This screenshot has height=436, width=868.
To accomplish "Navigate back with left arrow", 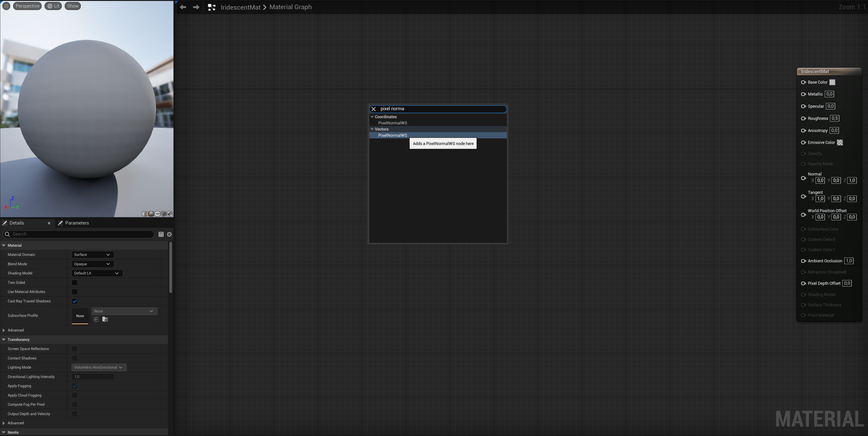I will coord(183,7).
